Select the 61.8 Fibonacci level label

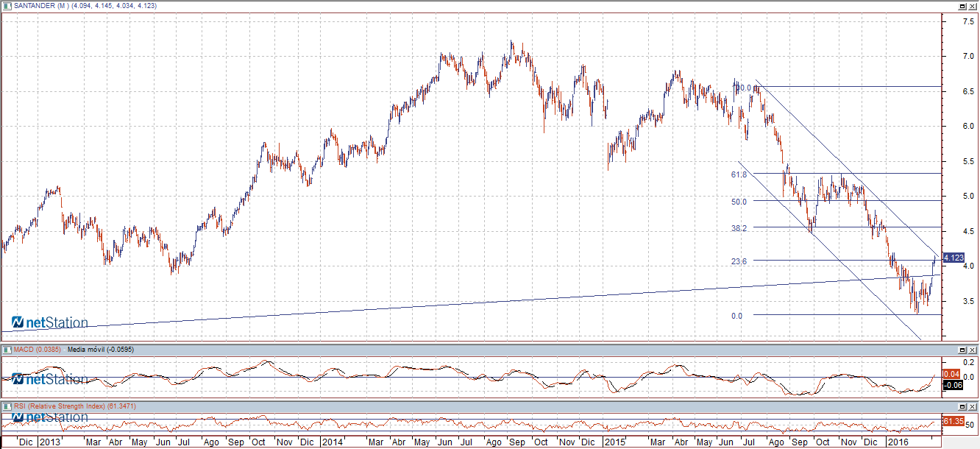click(739, 174)
